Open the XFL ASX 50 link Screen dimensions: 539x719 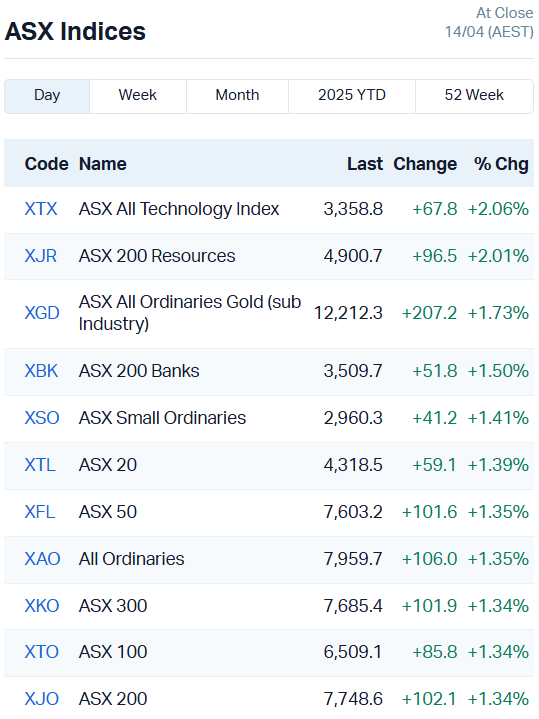[40, 512]
